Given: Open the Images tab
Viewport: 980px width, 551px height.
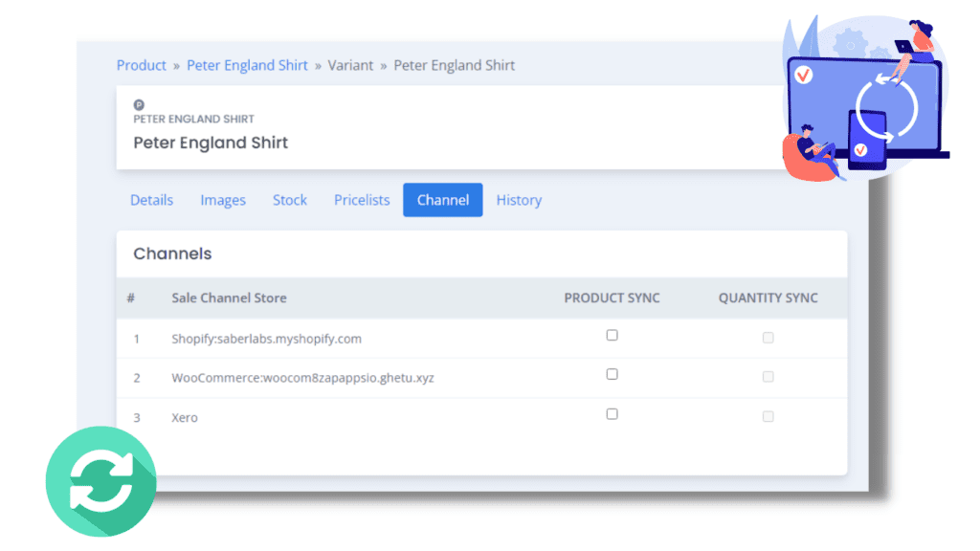Looking at the screenshot, I should coord(223,200).
